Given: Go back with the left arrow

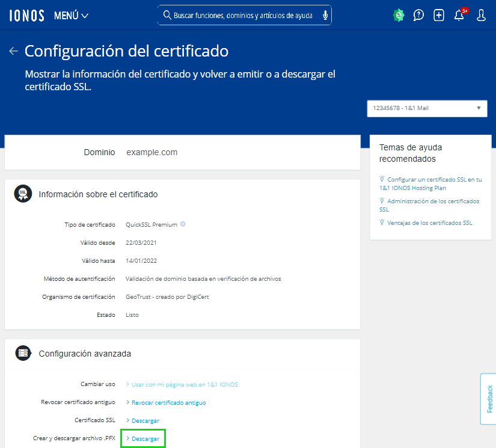Looking at the screenshot, I should pyautogui.click(x=14, y=51).
